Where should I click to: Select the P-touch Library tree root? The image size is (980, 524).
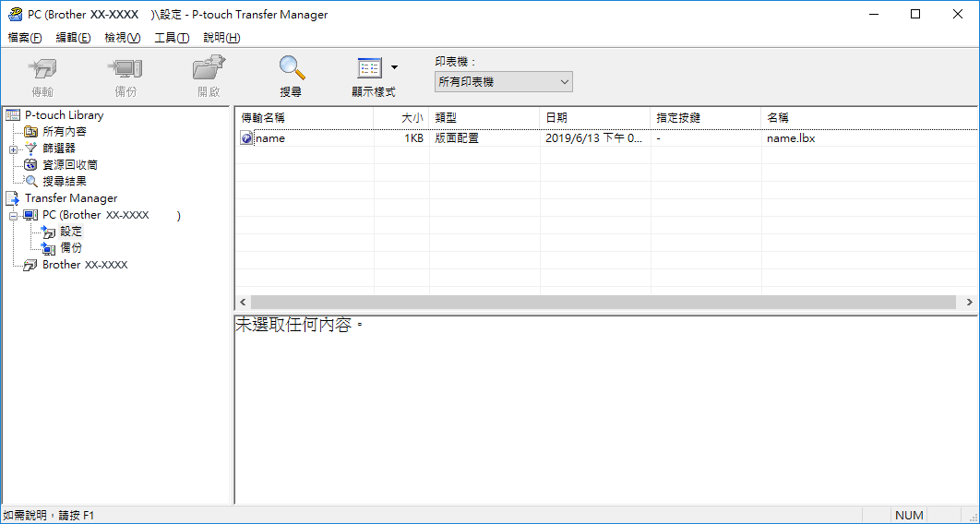(x=64, y=115)
